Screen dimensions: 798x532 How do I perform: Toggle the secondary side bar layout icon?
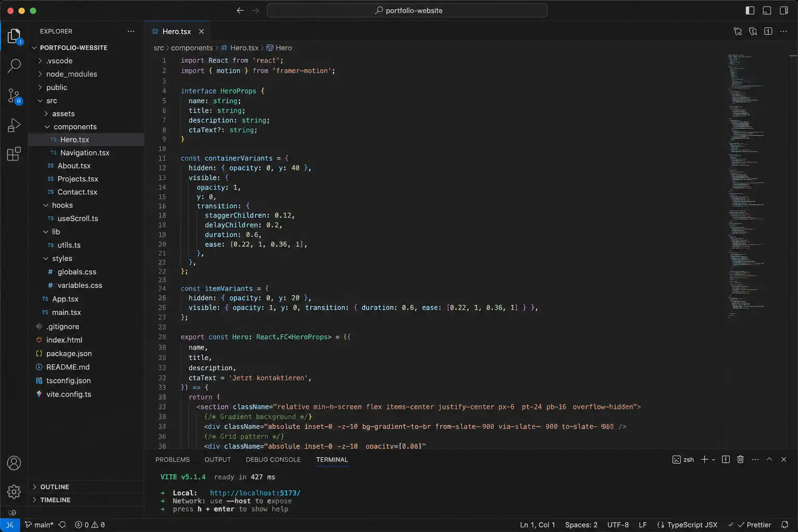coord(783,10)
